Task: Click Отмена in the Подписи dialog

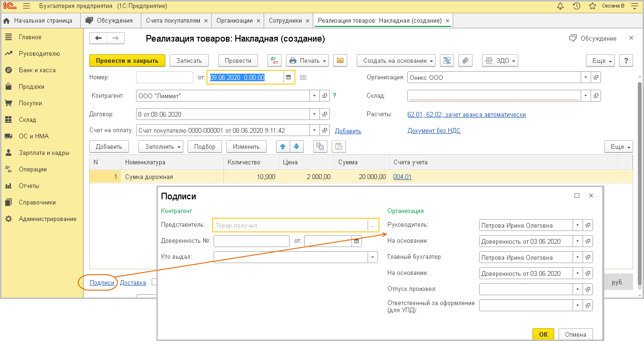Action: 575,334
